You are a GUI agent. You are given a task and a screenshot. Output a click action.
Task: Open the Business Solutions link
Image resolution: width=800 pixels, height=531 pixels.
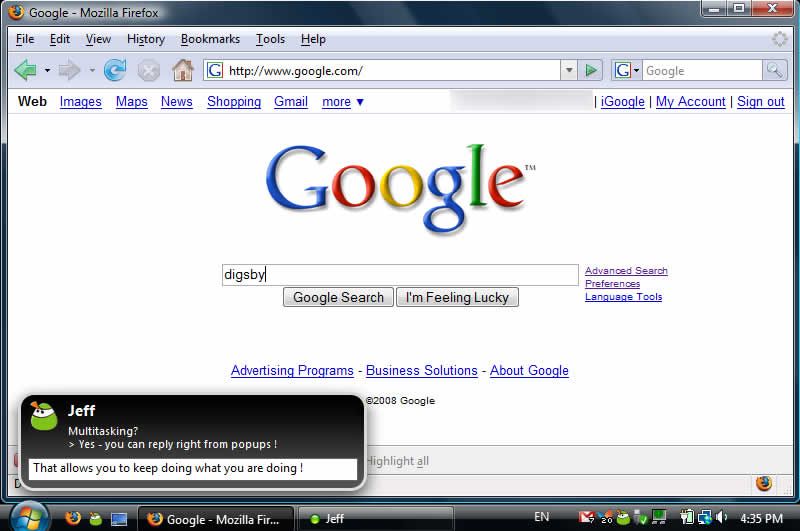(x=422, y=370)
